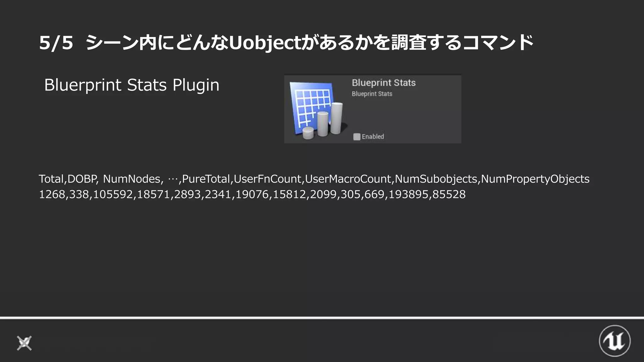
Task: Click the CSV header line starting Total,DOBP
Action: (314, 179)
